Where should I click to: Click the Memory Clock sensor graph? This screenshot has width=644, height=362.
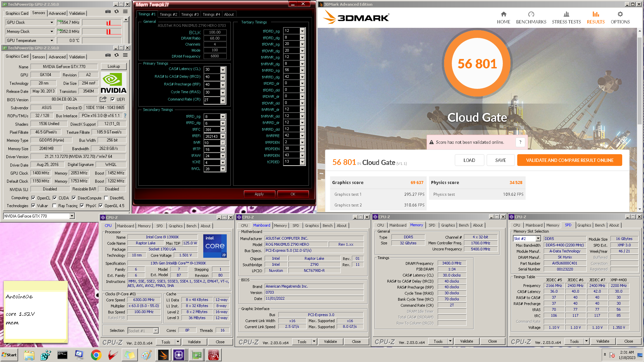point(102,32)
